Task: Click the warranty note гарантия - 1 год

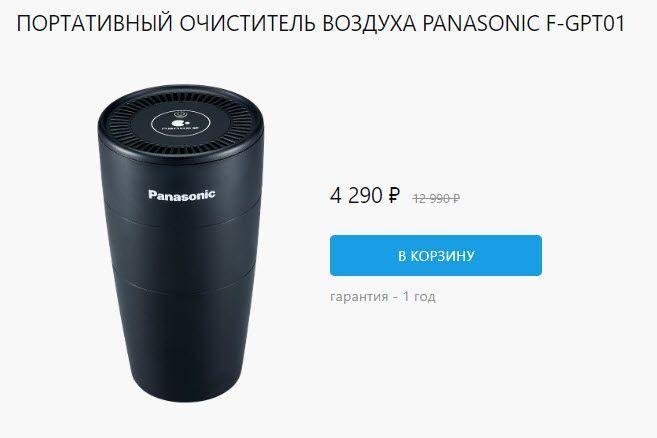Action: click(383, 296)
